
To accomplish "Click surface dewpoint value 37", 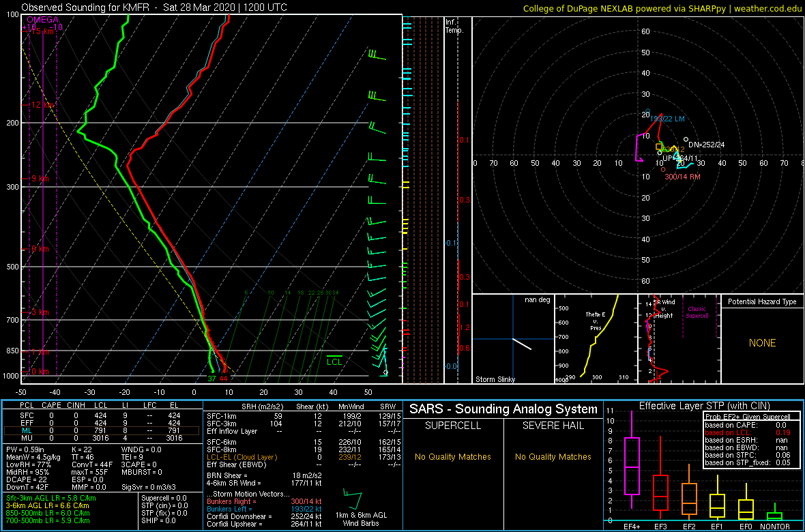I will click(x=211, y=379).
